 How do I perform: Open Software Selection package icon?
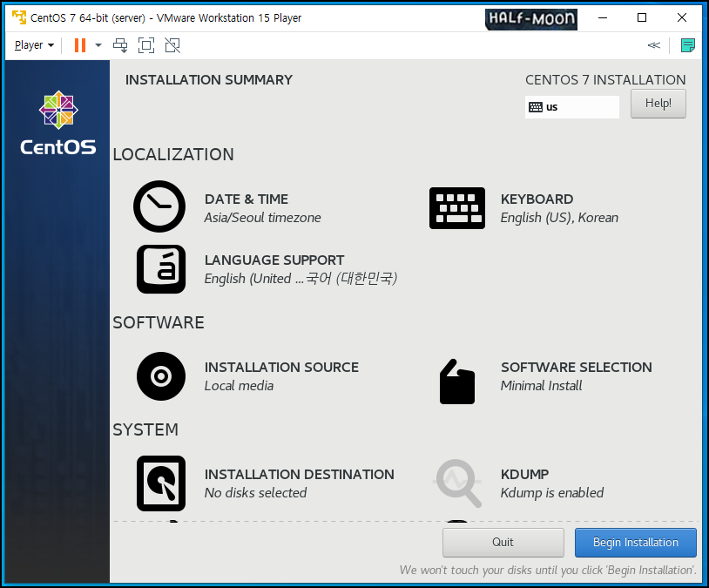point(457,382)
